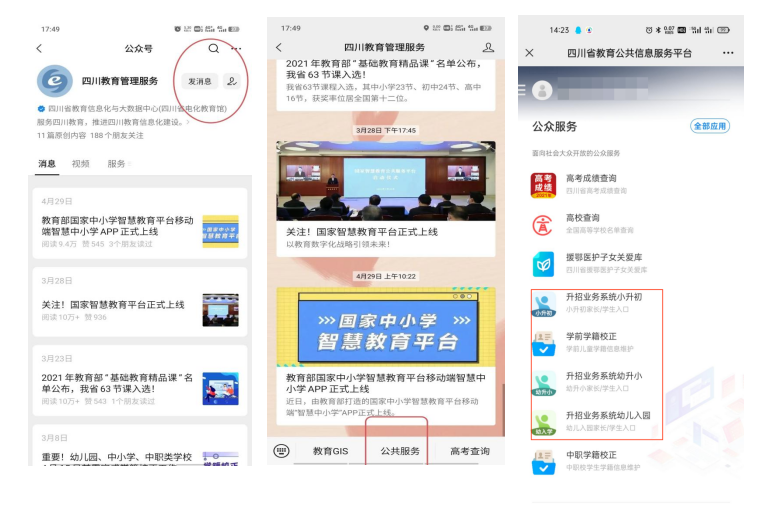
Task: Open search on the 公众号 profile screen
Action: tap(214, 48)
